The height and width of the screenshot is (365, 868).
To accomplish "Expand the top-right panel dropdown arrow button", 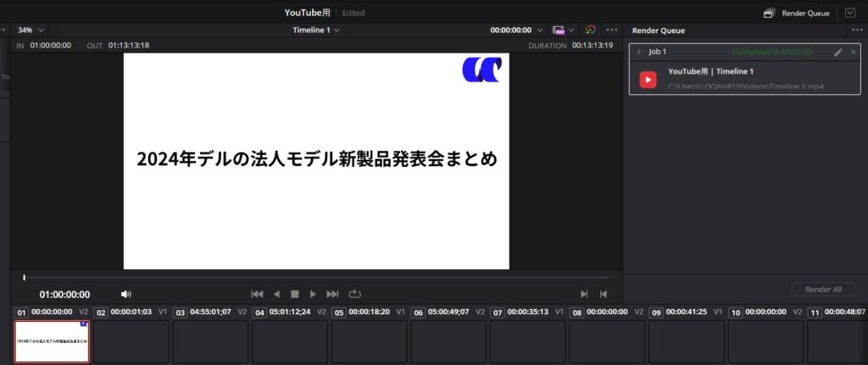I will pos(849,13).
